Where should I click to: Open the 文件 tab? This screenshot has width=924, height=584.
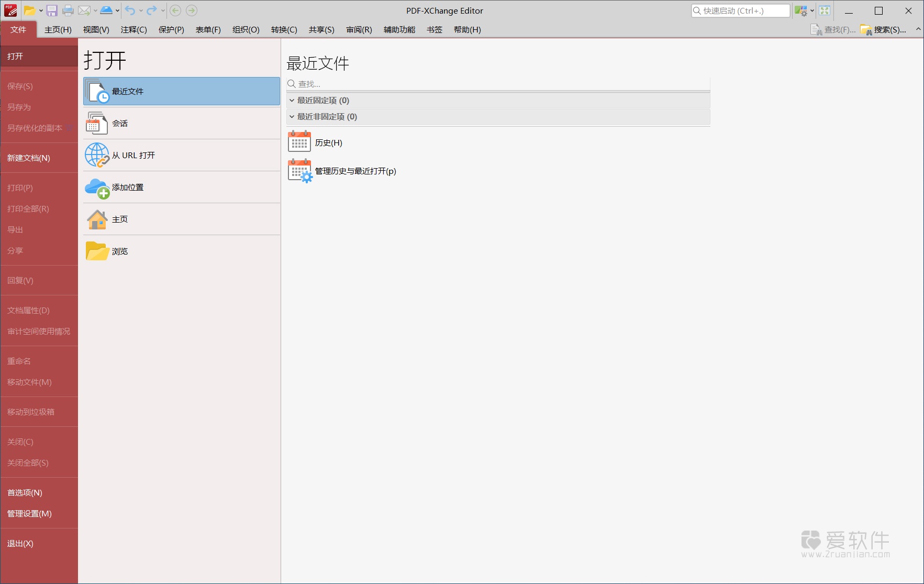[x=18, y=29]
